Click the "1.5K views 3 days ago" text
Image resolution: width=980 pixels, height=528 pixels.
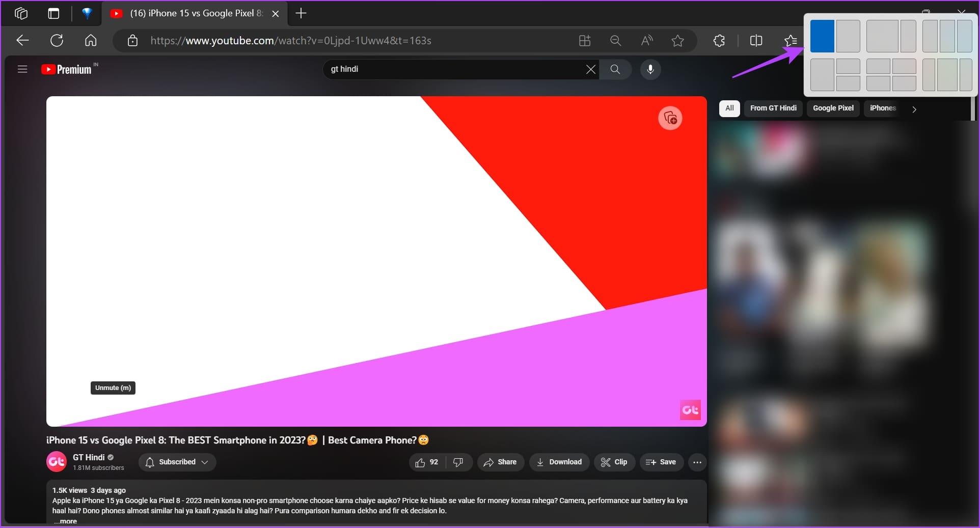89,490
